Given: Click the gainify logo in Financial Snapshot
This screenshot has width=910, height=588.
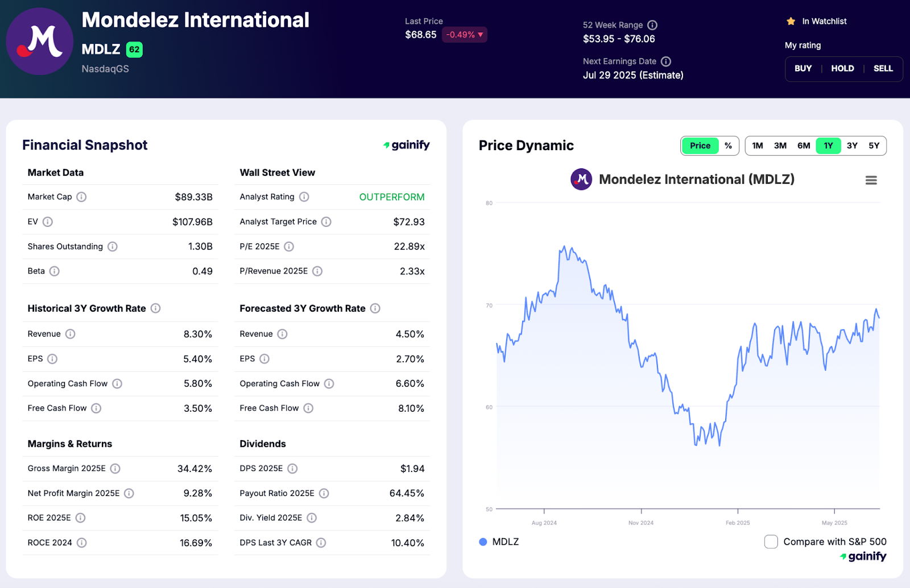Looking at the screenshot, I should tap(407, 145).
